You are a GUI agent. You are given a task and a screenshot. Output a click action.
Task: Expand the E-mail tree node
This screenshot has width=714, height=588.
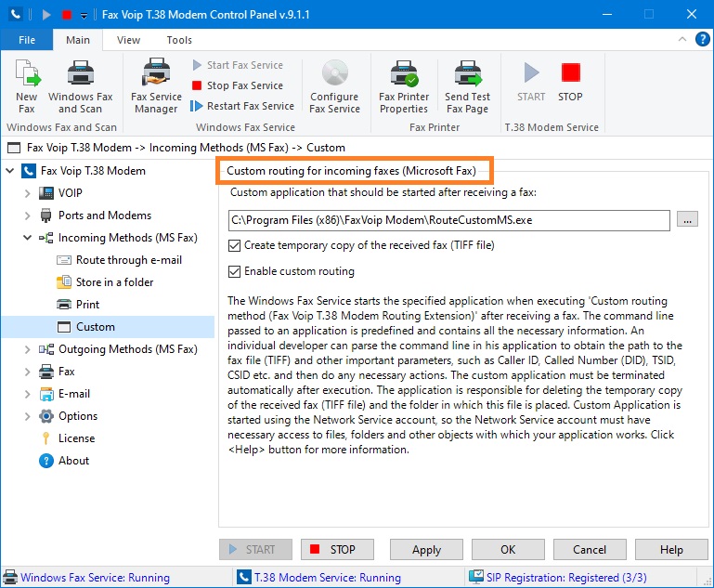point(27,394)
